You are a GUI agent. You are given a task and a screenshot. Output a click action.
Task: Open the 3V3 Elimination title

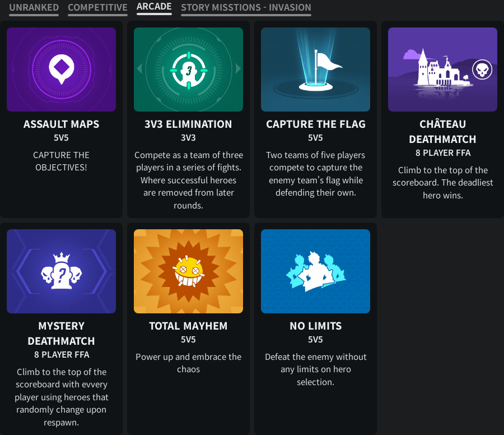point(188,124)
